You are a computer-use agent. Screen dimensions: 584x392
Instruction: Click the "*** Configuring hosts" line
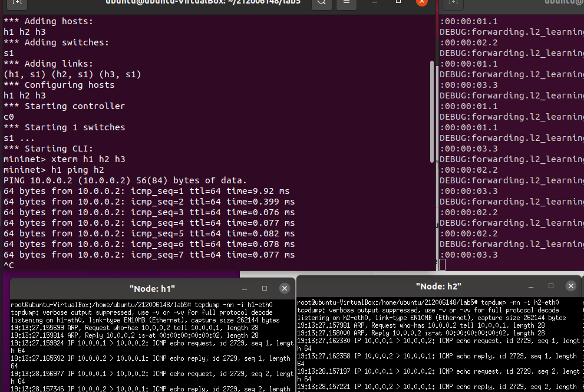(59, 85)
